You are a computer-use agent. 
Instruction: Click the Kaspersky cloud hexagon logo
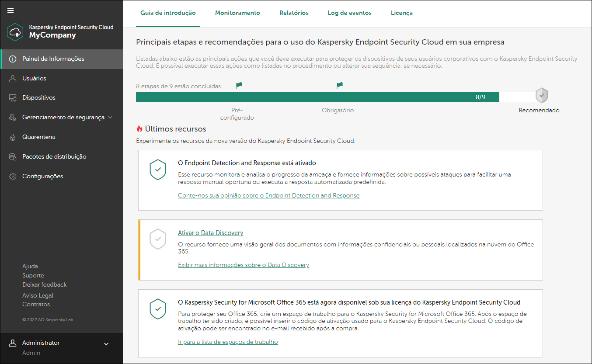point(15,32)
